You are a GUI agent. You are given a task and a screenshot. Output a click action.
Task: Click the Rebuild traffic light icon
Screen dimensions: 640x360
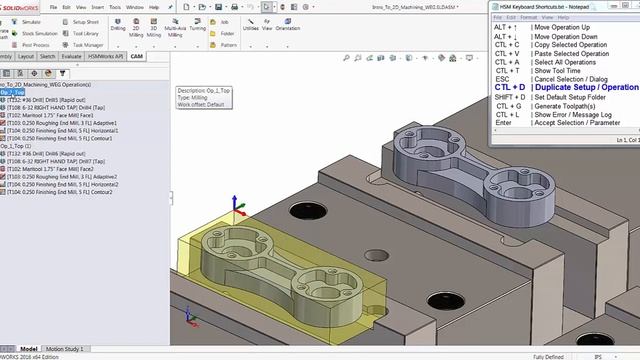[282, 7]
